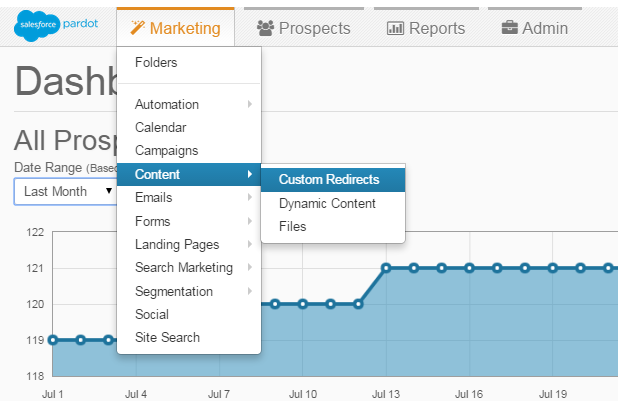
Task: Click the Admin briefcase icon
Action: pos(510,28)
